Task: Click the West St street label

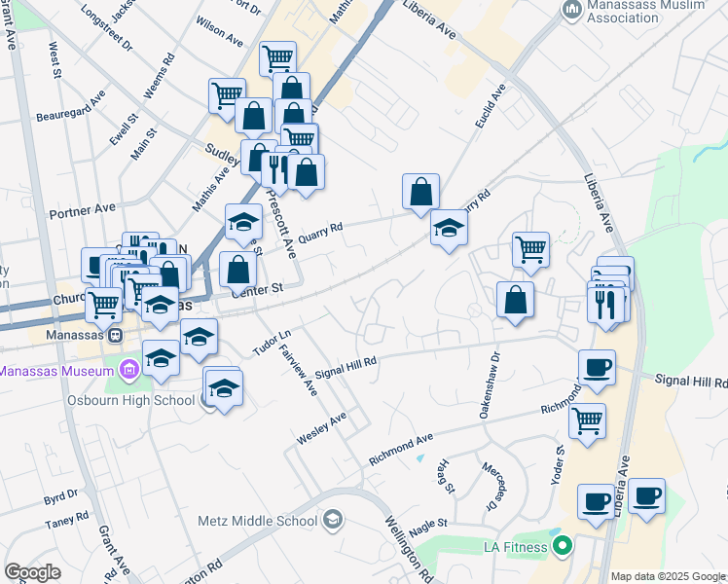Action: [x=55, y=60]
